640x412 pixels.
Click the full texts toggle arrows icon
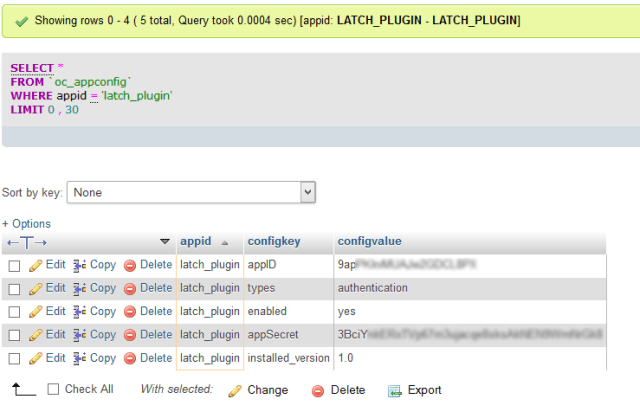tap(27, 242)
